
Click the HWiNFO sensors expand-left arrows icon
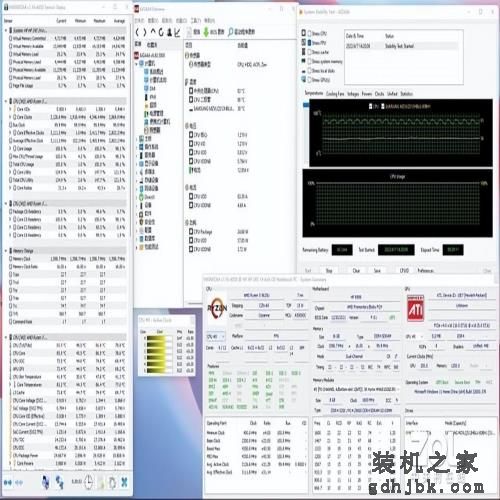pyautogui.click(x=7, y=482)
